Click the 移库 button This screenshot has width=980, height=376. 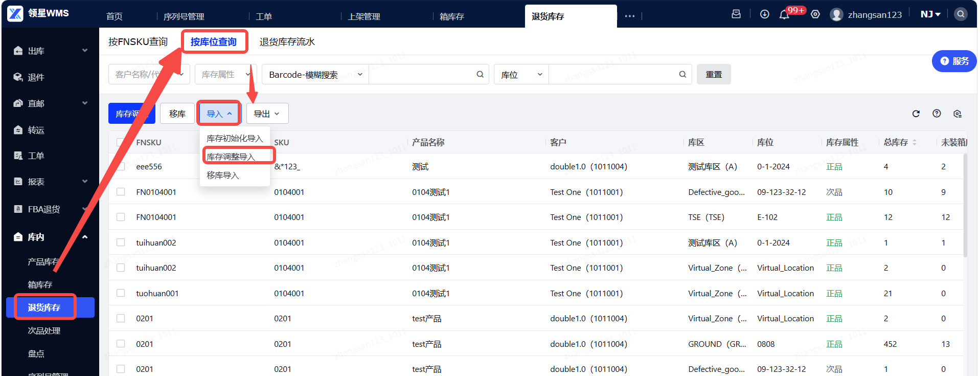pos(177,114)
